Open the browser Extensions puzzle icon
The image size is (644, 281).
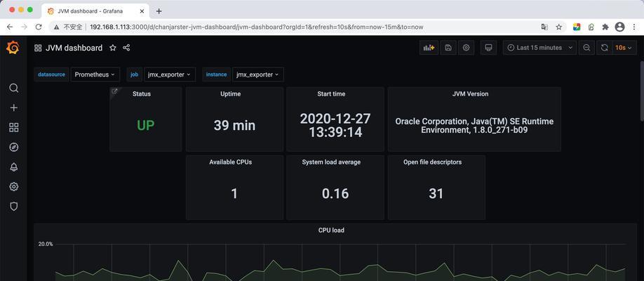coord(605,27)
